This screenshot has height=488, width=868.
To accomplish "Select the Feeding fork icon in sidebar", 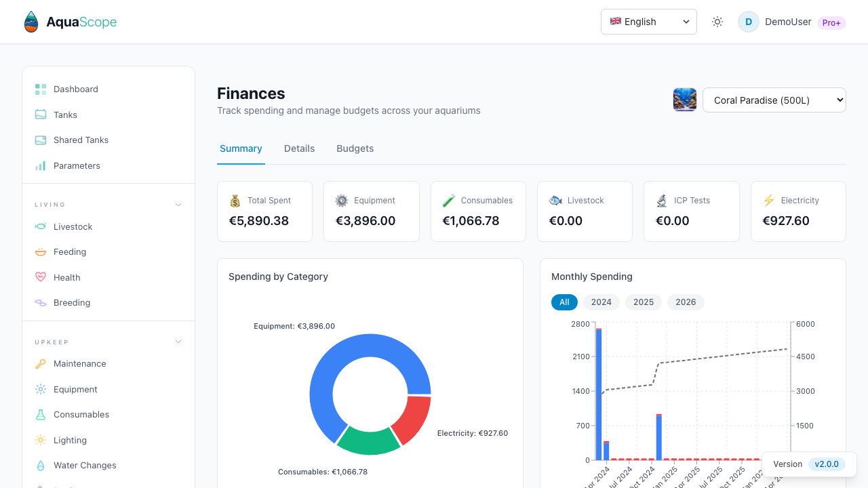I will 41,251.
